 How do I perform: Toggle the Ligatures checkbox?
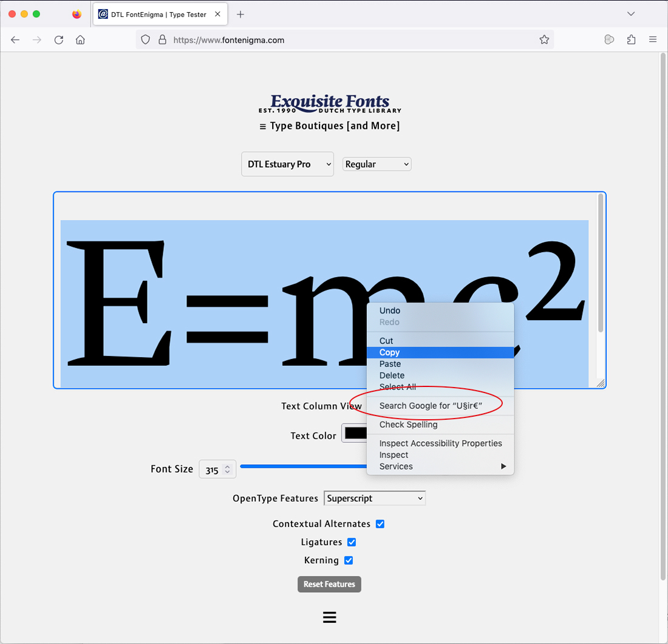click(x=352, y=542)
